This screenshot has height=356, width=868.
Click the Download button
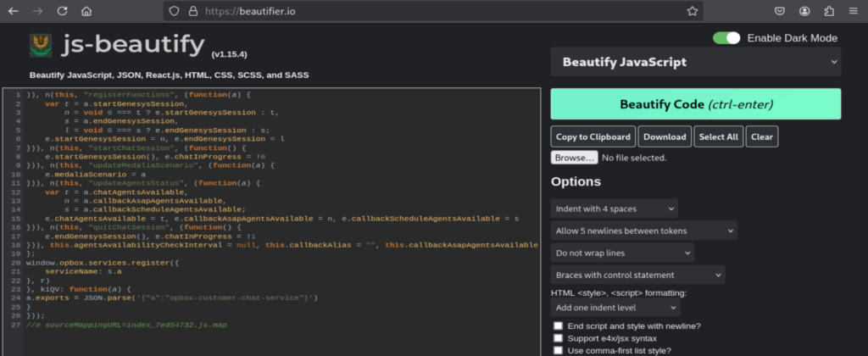(x=665, y=136)
